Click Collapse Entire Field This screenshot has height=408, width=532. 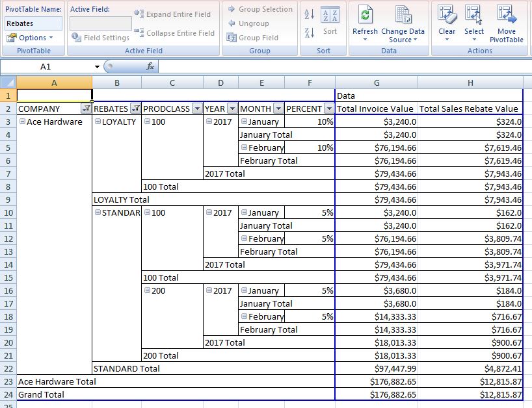click(174, 33)
